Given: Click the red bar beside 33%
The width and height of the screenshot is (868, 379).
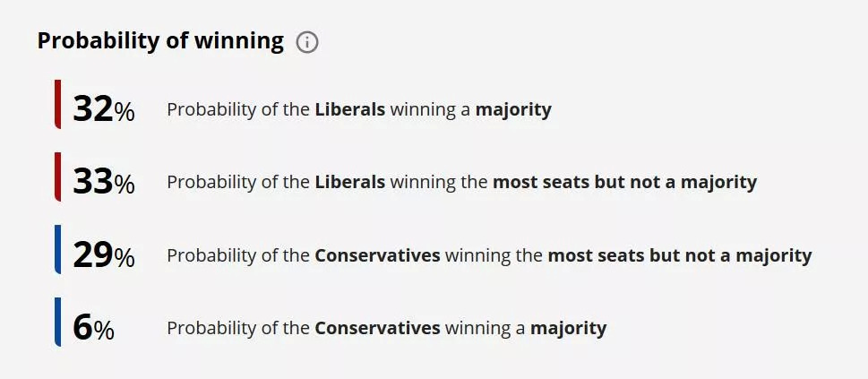Looking at the screenshot, I should [57, 177].
